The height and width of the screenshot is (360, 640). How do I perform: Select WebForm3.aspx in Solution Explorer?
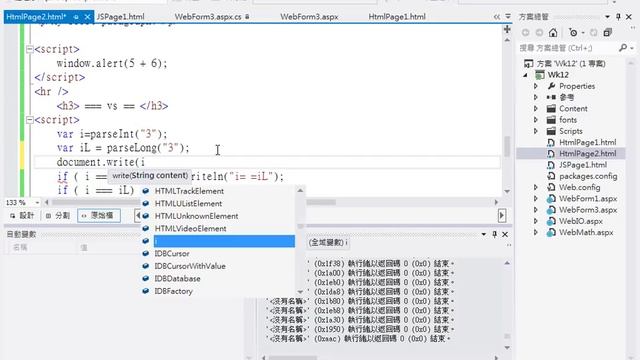point(588,210)
